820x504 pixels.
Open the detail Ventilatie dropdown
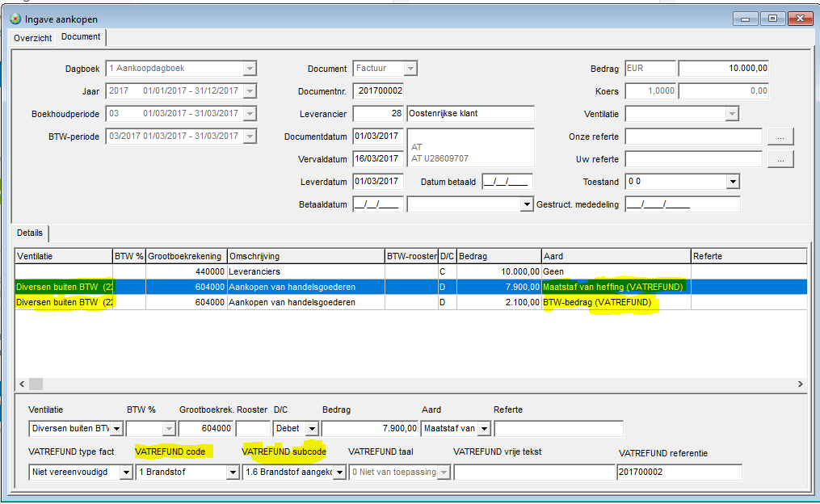(116, 429)
